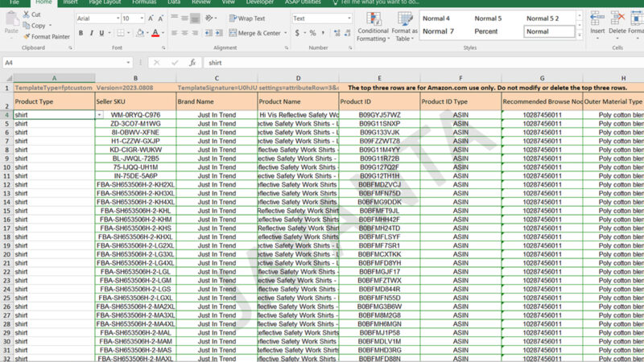Viewport: 644px width, 362px height.
Task: Click the Insert Function fx icon
Action: point(192,63)
